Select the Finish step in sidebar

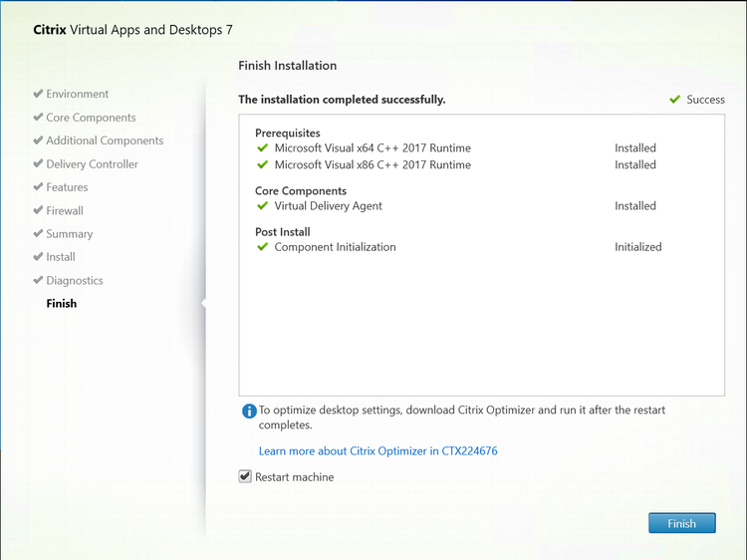(x=62, y=304)
